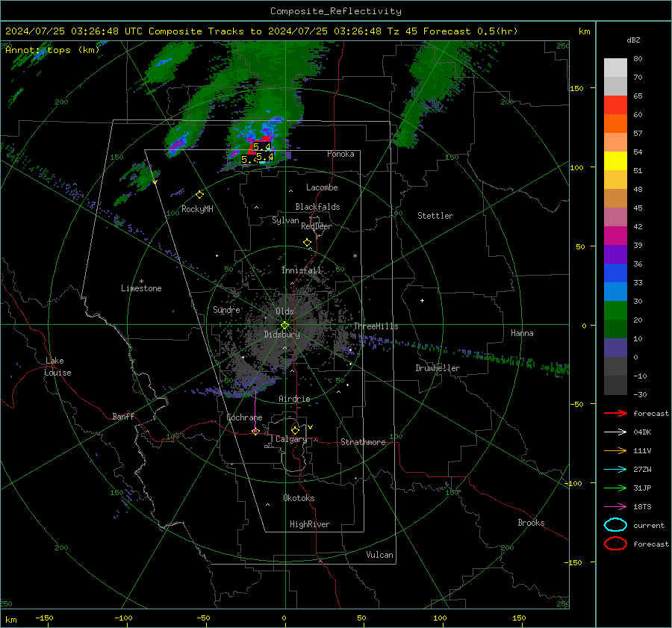Click the Didsbury town label
Image resolution: width=672 pixels, height=628 pixels.
[281, 335]
